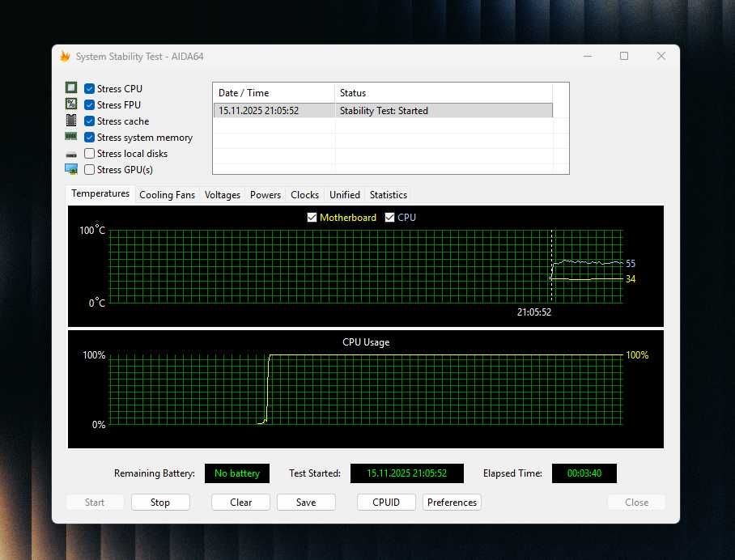Click the 21:05:52 marker on temperature graph
This screenshot has width=735, height=560.
tap(534, 312)
